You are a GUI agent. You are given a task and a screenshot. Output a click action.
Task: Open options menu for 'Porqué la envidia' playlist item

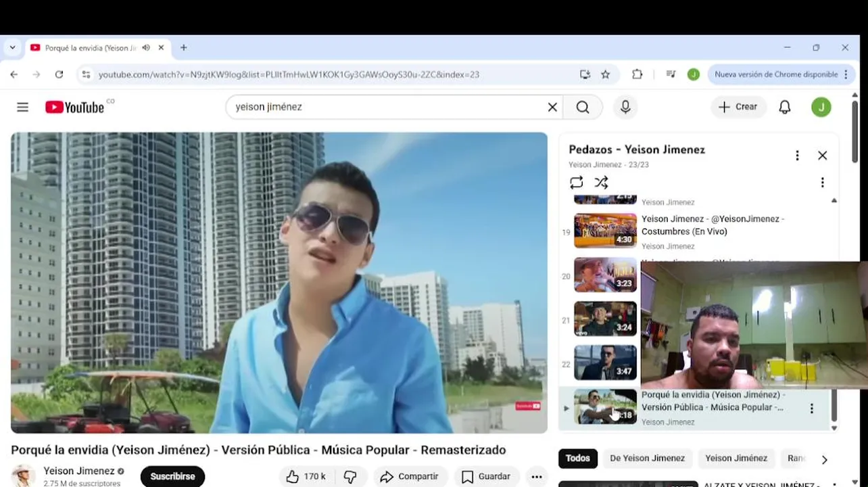pyautogui.click(x=812, y=409)
